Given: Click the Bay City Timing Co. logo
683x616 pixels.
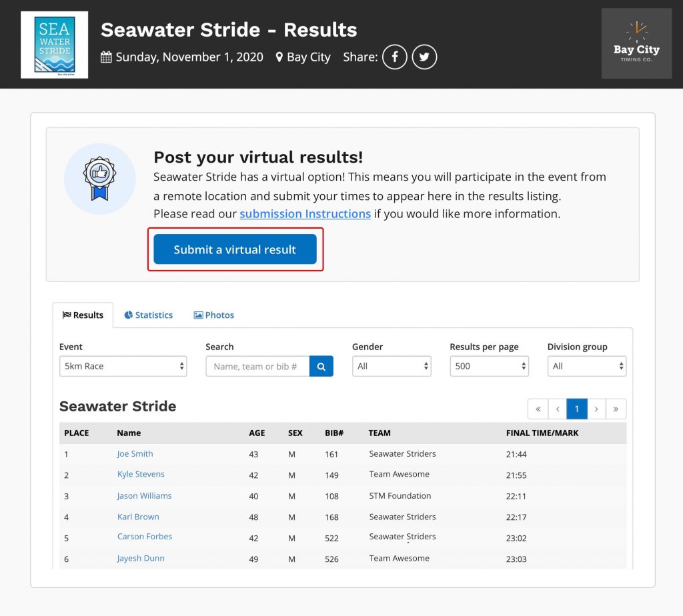Looking at the screenshot, I should pyautogui.click(x=636, y=44).
